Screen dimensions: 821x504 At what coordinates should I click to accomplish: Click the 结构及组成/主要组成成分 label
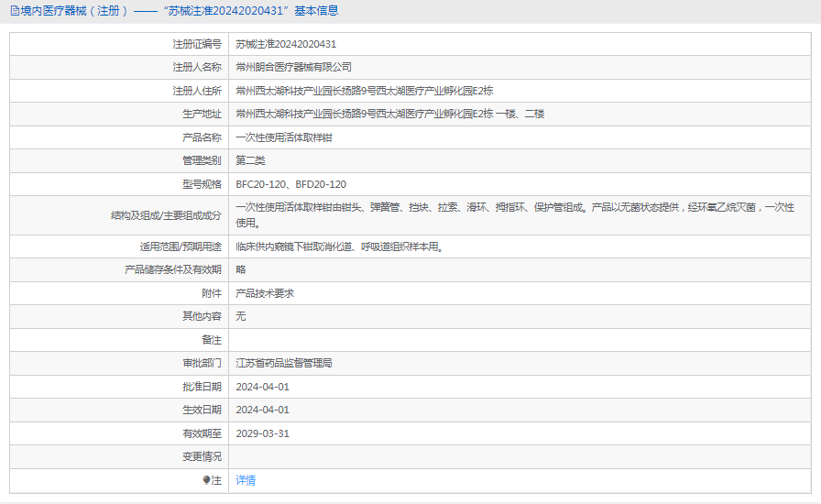[x=166, y=214]
